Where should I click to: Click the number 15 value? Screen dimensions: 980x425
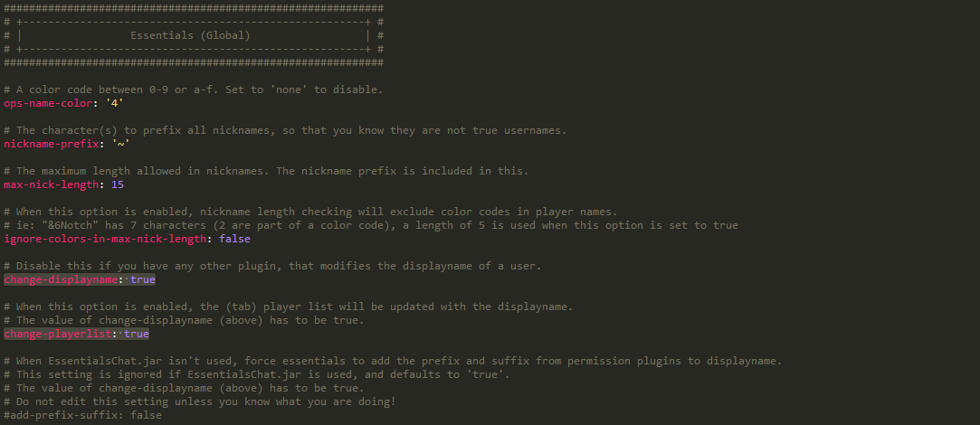coord(118,184)
